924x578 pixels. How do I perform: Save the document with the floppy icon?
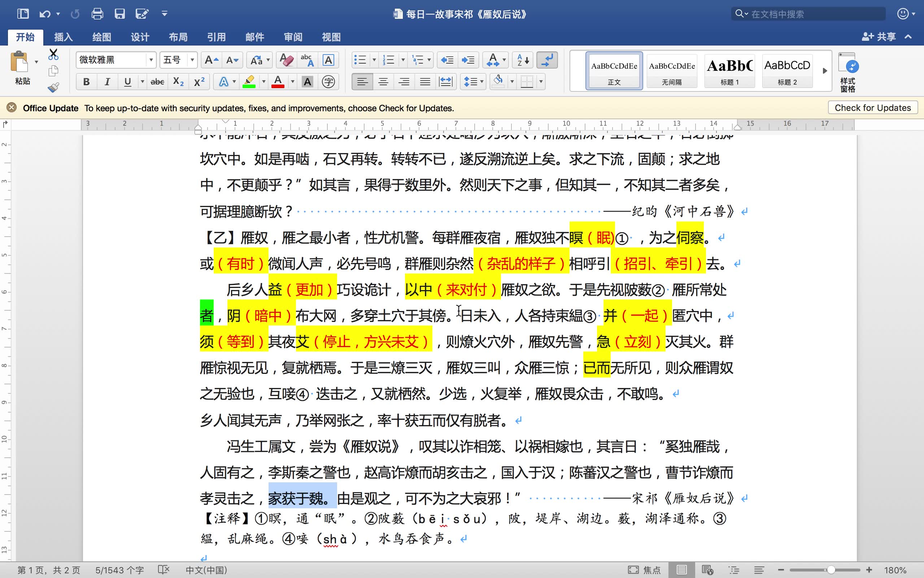(120, 14)
